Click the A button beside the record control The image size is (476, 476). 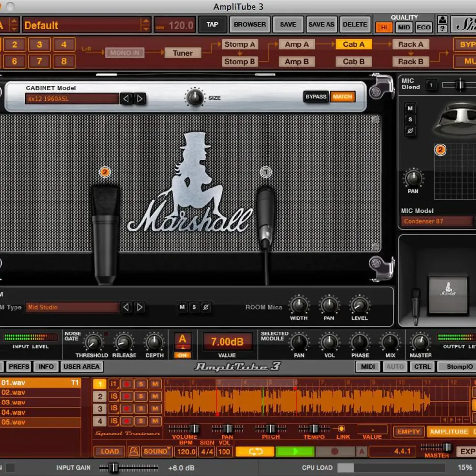(361, 451)
